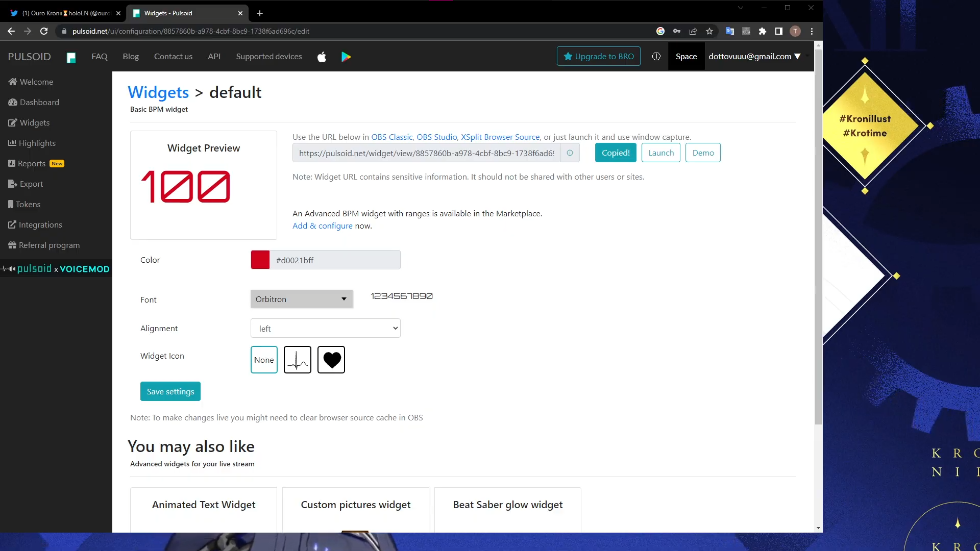
Task: Open the Welcome sidebar item
Action: pos(31,82)
